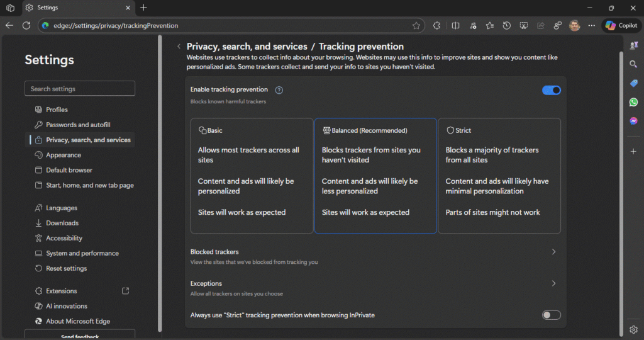The height and width of the screenshot is (340, 644).
Task: Click the browser Back arrow
Action: tap(9, 25)
